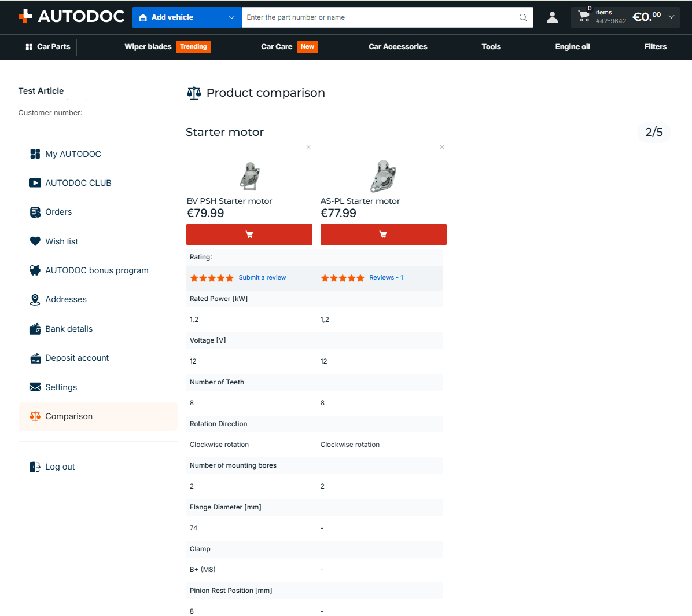
Task: Add AS-PL Starter motor to cart
Action: click(384, 234)
